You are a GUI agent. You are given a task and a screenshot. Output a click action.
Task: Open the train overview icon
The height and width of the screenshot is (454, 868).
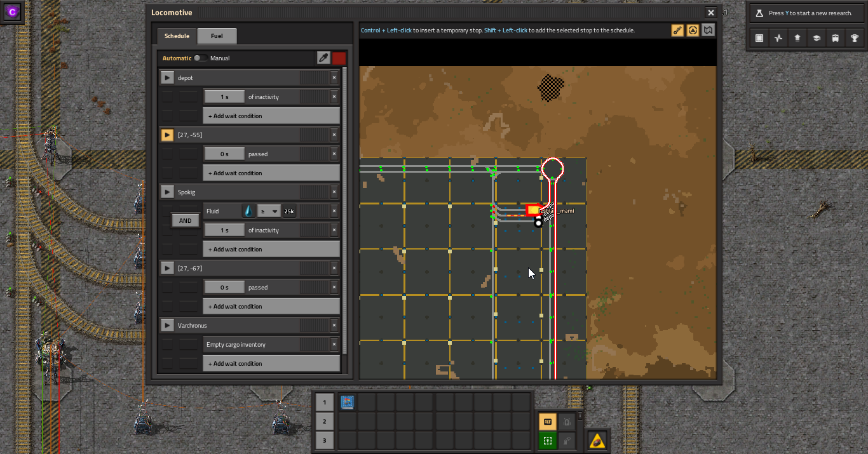(835, 38)
